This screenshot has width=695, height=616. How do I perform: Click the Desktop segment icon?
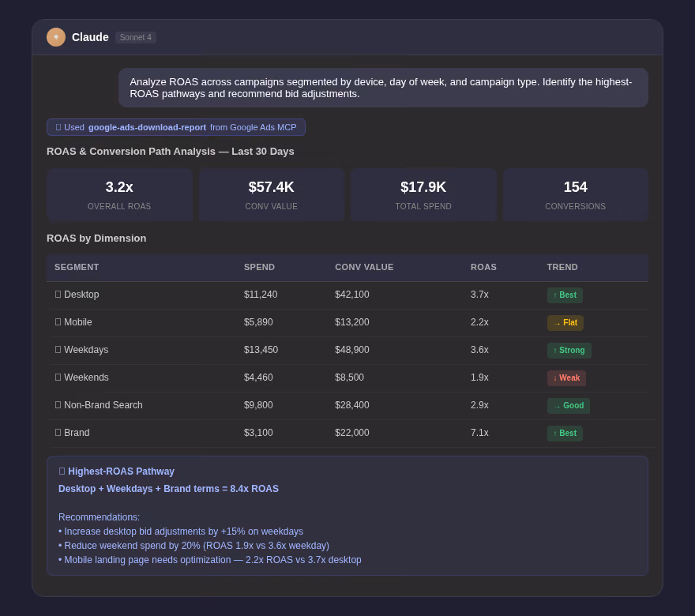[58, 295]
